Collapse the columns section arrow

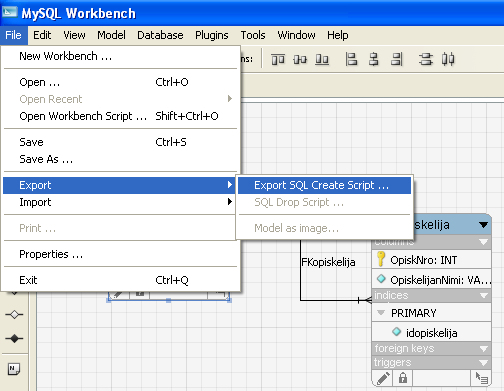(483, 242)
